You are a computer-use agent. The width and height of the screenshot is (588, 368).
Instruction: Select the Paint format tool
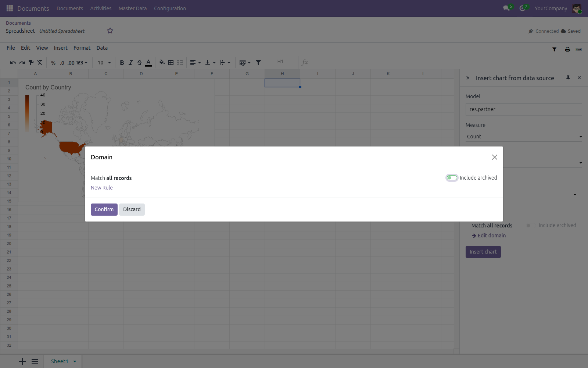[x=31, y=63]
